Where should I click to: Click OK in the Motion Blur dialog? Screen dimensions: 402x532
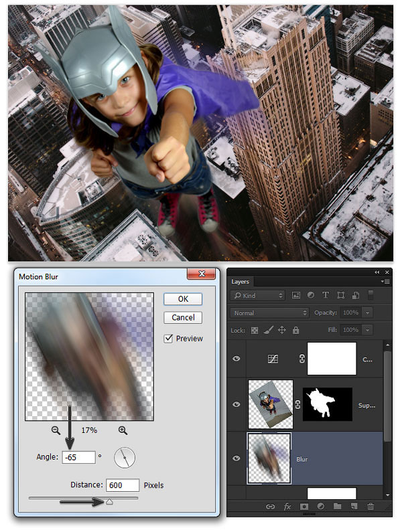(x=183, y=299)
